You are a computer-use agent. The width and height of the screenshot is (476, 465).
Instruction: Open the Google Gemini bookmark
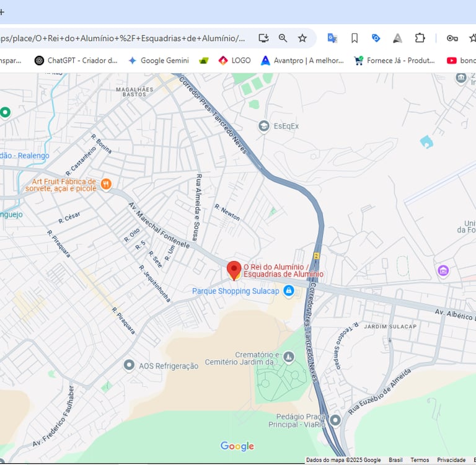159,60
